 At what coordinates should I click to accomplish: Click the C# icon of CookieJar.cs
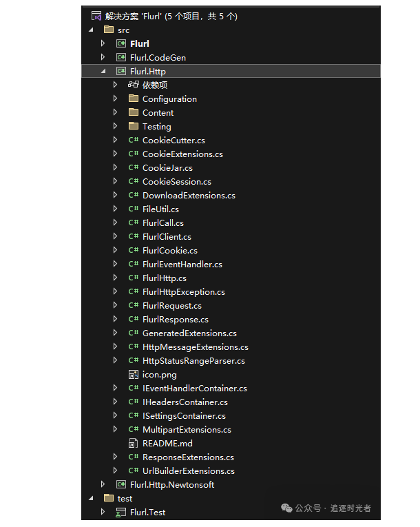pyautogui.click(x=134, y=167)
